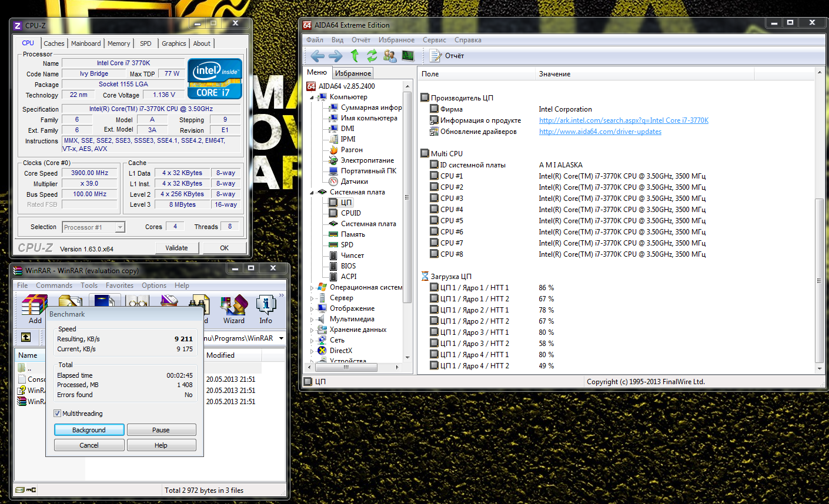This screenshot has height=504, width=829.
Task: Click key icon in WinRAR status bar
Action: (31, 490)
